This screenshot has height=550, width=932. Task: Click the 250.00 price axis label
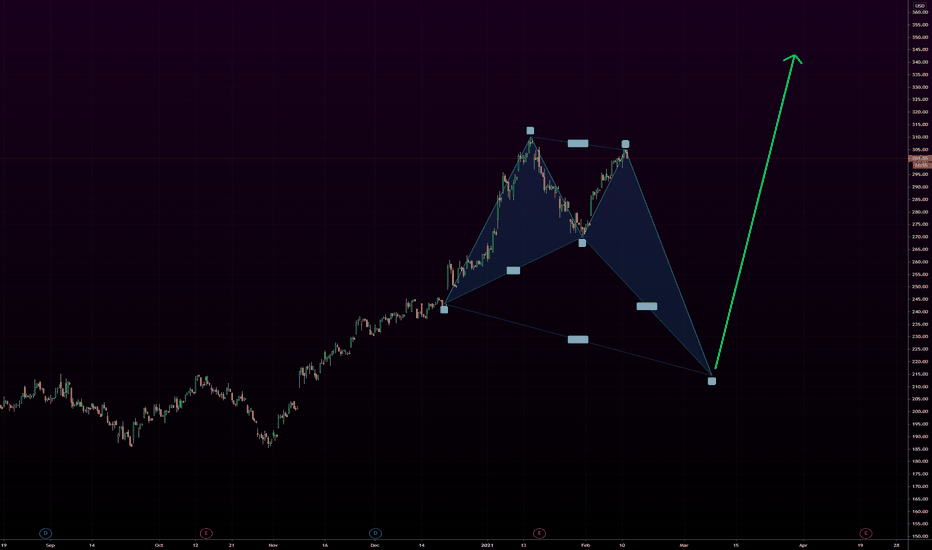coord(920,287)
